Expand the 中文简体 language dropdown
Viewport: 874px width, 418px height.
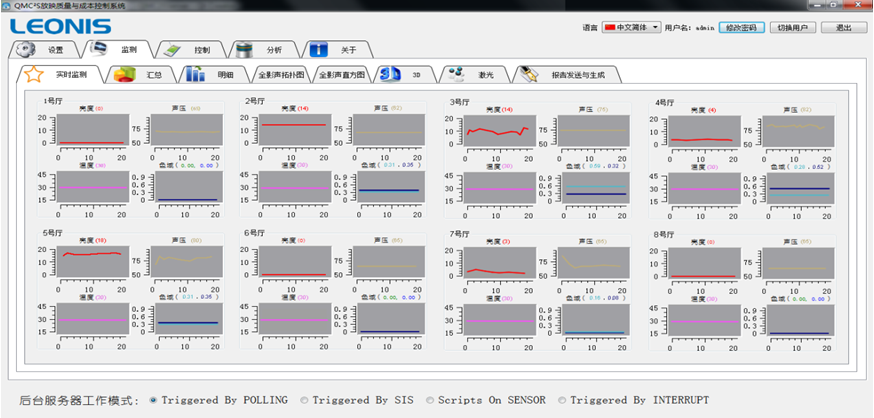point(655,27)
